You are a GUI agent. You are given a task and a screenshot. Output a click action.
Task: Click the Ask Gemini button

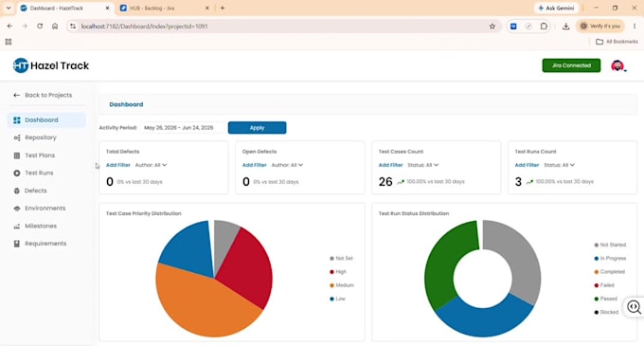point(556,8)
